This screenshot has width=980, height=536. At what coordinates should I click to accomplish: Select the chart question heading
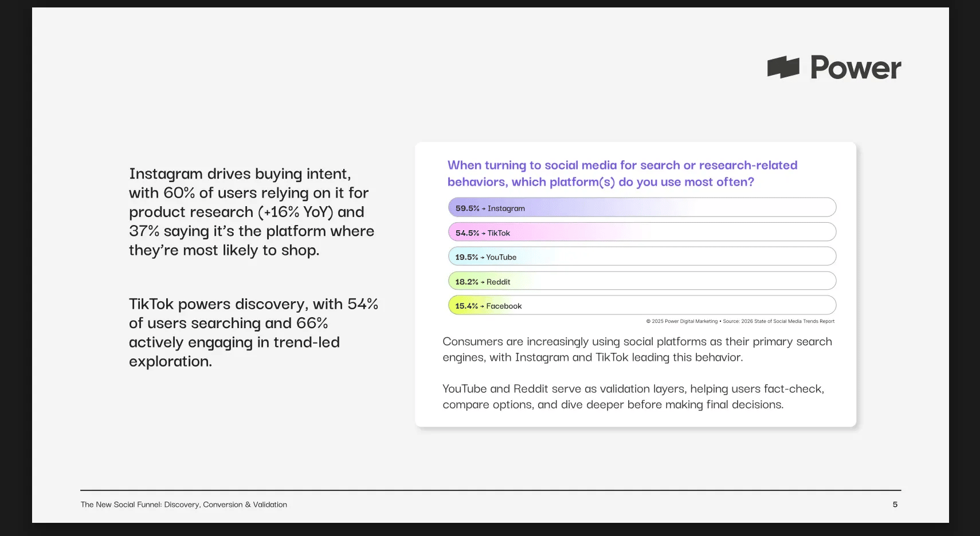(x=622, y=174)
